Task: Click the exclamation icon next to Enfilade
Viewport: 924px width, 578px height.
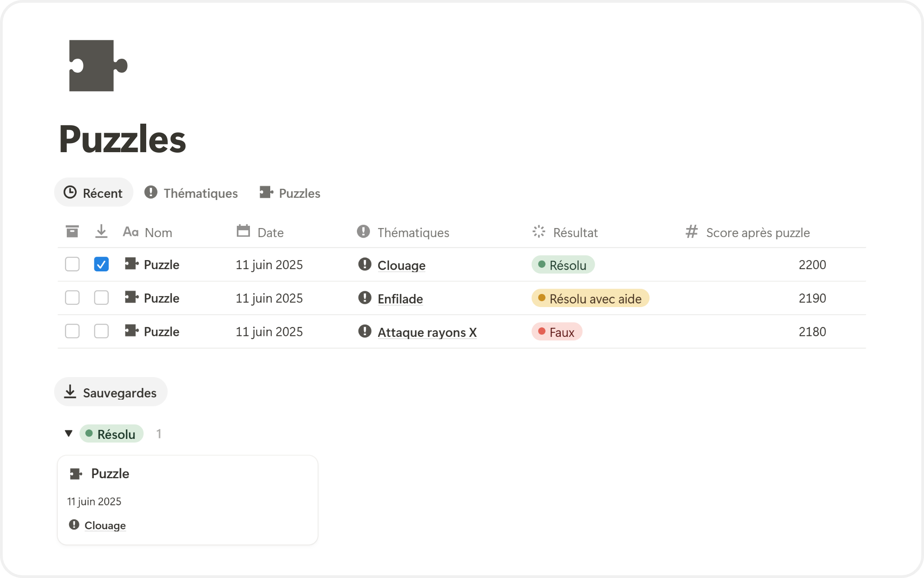Action: 365,298
